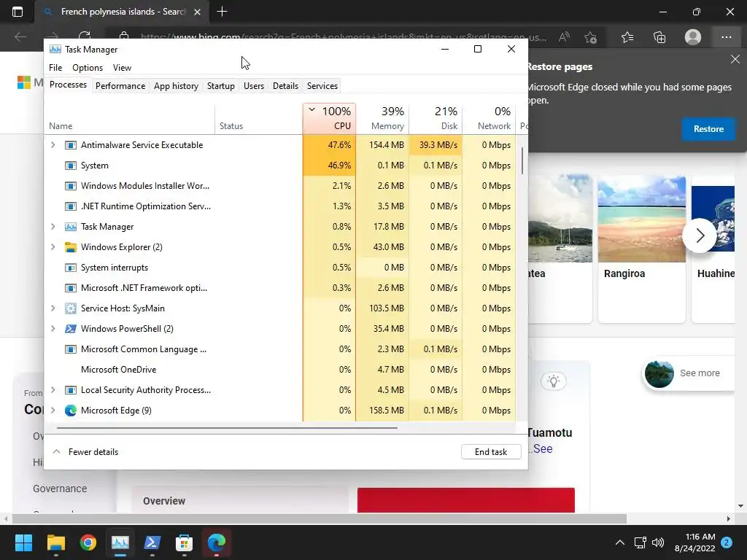This screenshot has height=560, width=747.
Task: Sort processes by Name column header
Action: [130, 119]
